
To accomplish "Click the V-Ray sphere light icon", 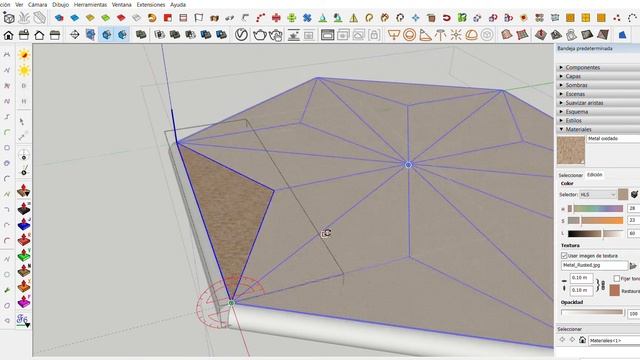I will (409, 35).
